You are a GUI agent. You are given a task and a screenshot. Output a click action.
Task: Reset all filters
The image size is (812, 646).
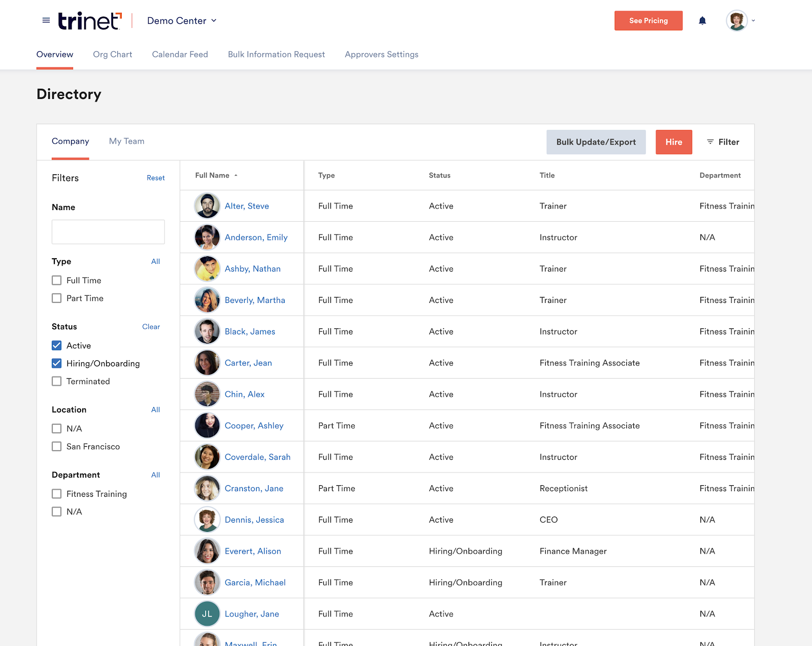click(x=156, y=178)
